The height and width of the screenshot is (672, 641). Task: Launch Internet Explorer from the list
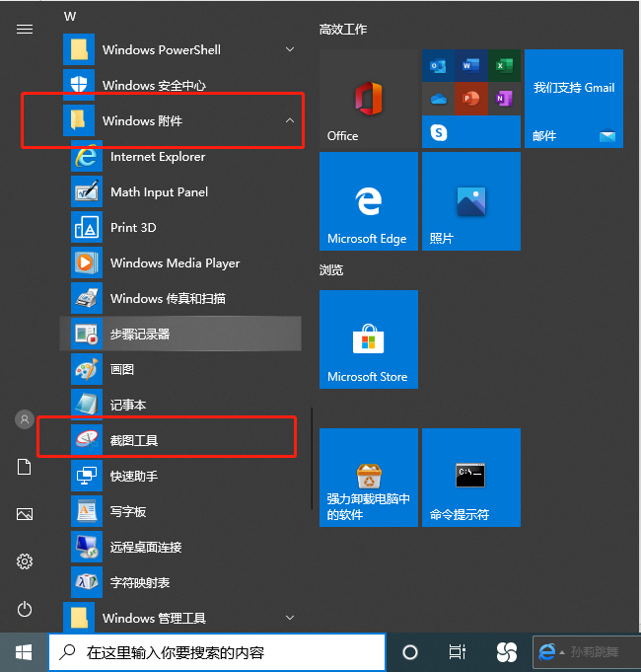point(87,156)
